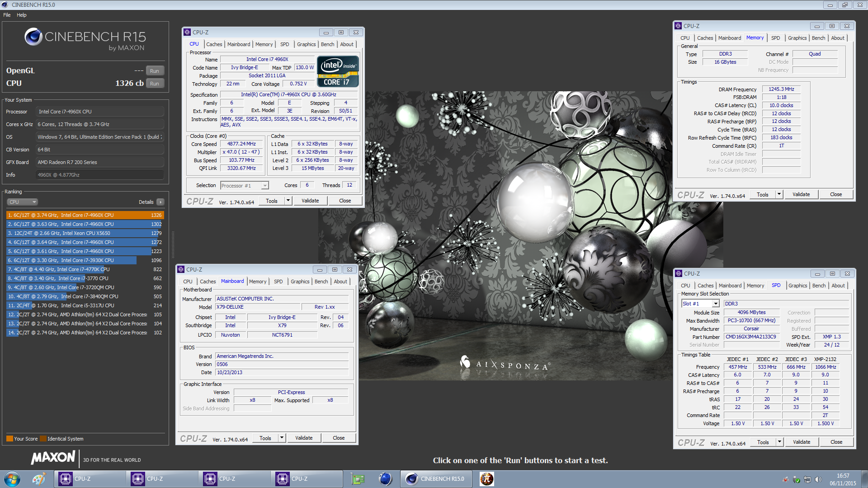Click the Cinebench R15 sphere logo
This screenshot has width=868, height=488.
coord(33,37)
